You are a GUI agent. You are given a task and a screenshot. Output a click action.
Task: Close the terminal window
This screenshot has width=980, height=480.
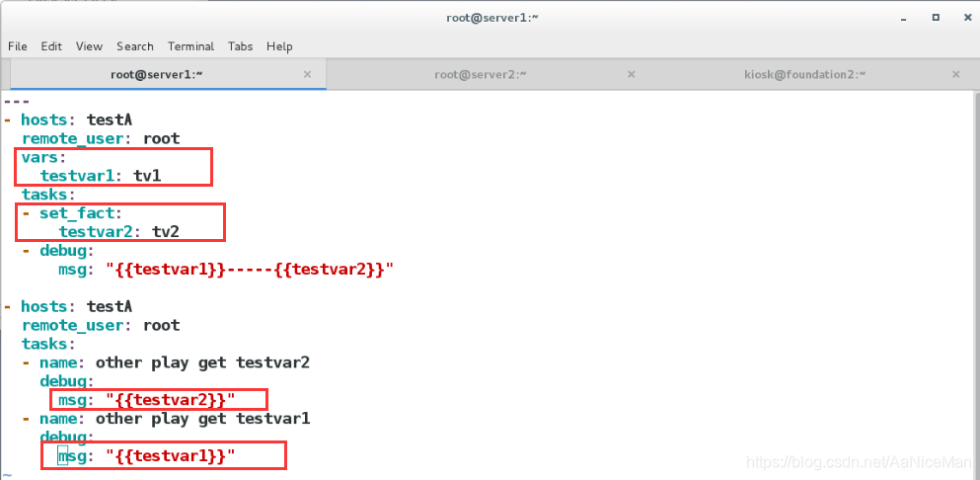966,18
